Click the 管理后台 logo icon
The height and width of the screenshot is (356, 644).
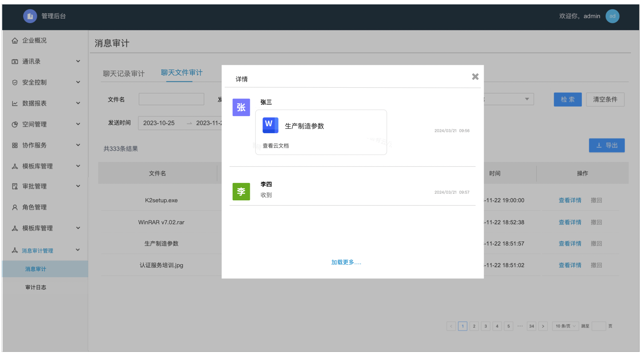click(30, 16)
